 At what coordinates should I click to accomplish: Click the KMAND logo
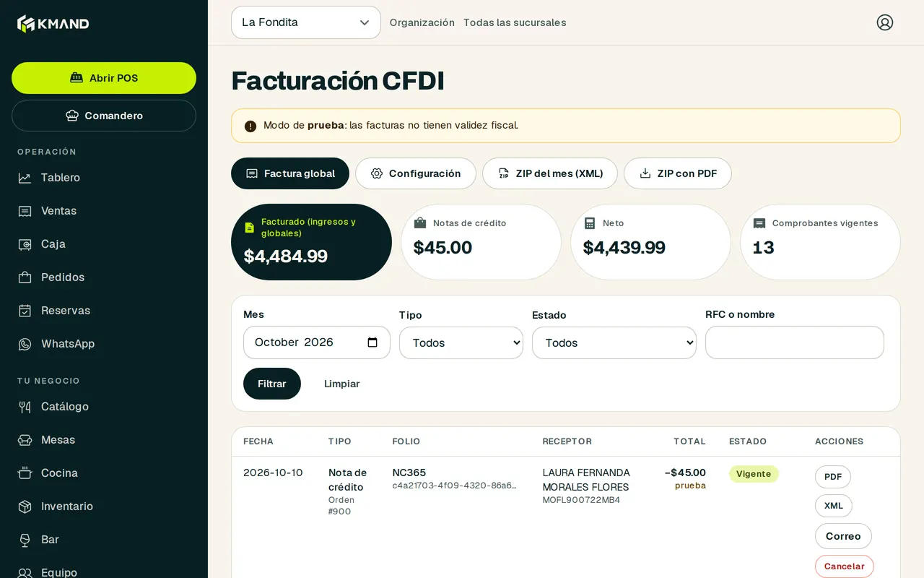(x=53, y=24)
